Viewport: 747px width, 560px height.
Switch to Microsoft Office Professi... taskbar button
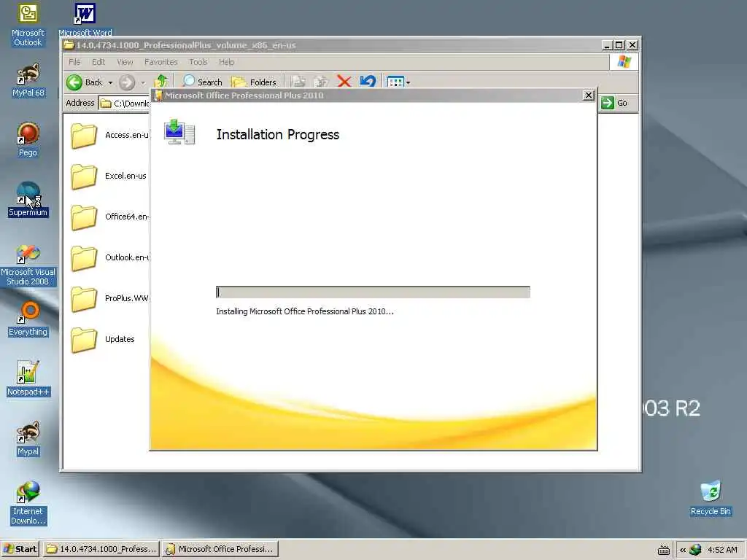(220, 549)
